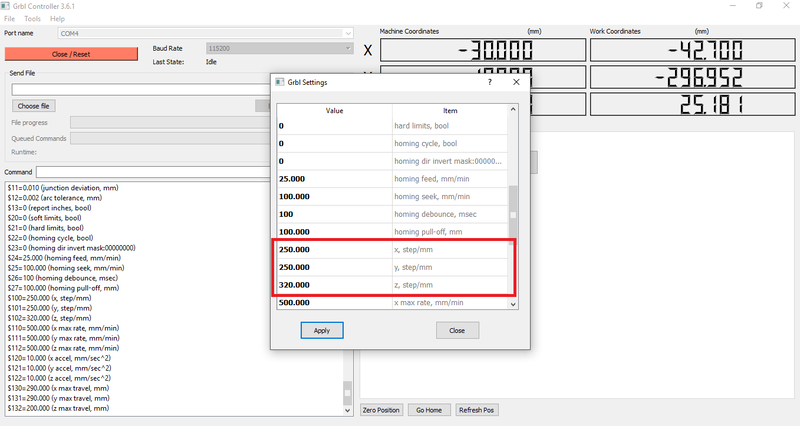Click log line $110=500.000 (x max rate)
Screen dimensions: 800x426
(63, 328)
